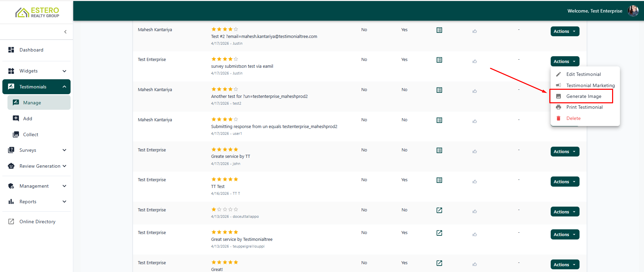Choose Edit Testimonial in the actions menu
This screenshot has width=644, height=272.
point(583,74)
